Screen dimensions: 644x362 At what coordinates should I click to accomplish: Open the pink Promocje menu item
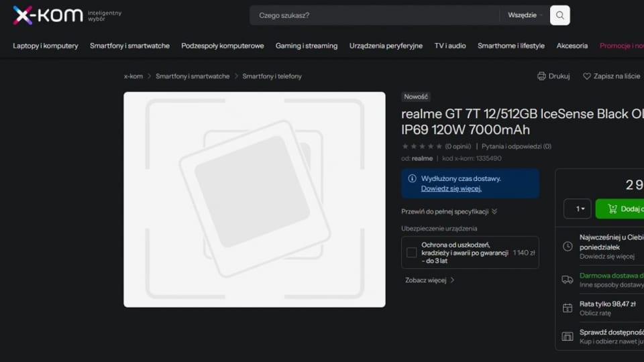coord(621,46)
